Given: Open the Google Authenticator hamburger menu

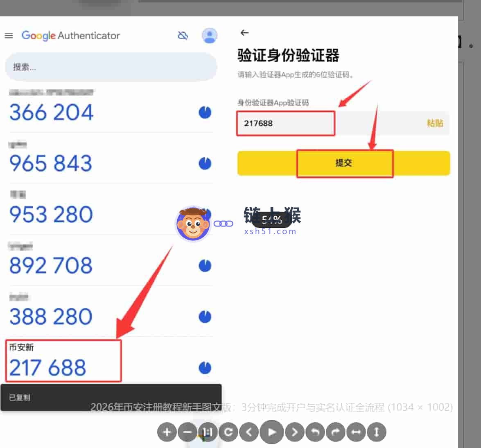Looking at the screenshot, I should (x=9, y=36).
